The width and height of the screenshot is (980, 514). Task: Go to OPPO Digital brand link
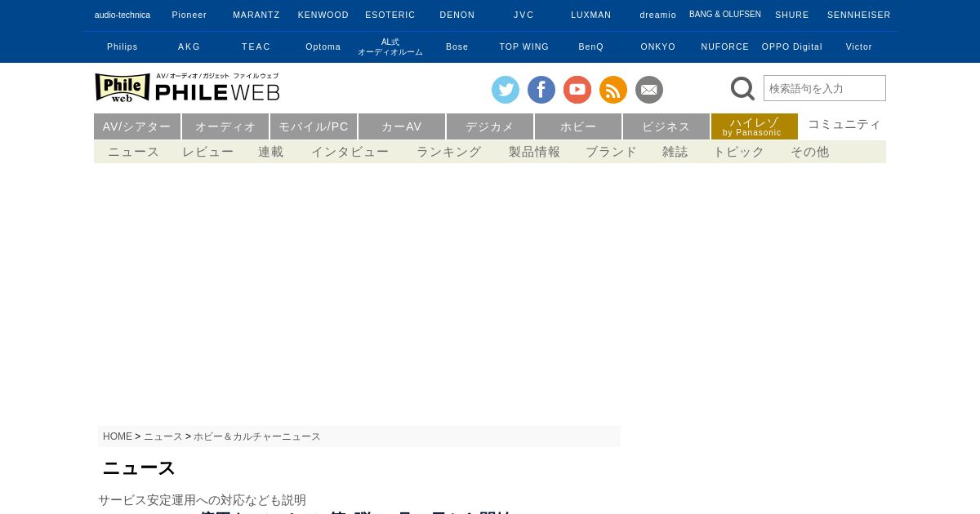tap(792, 47)
